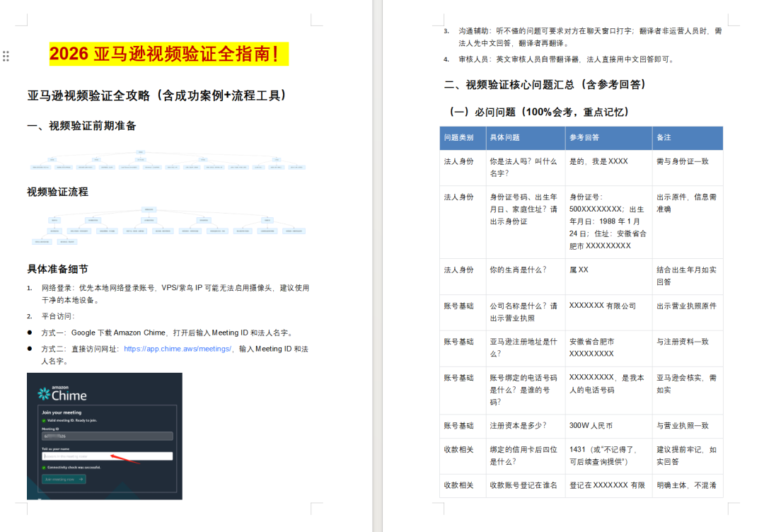Click the note 明确主体,不混淆
This screenshot has width=764, height=532.
coord(686,486)
